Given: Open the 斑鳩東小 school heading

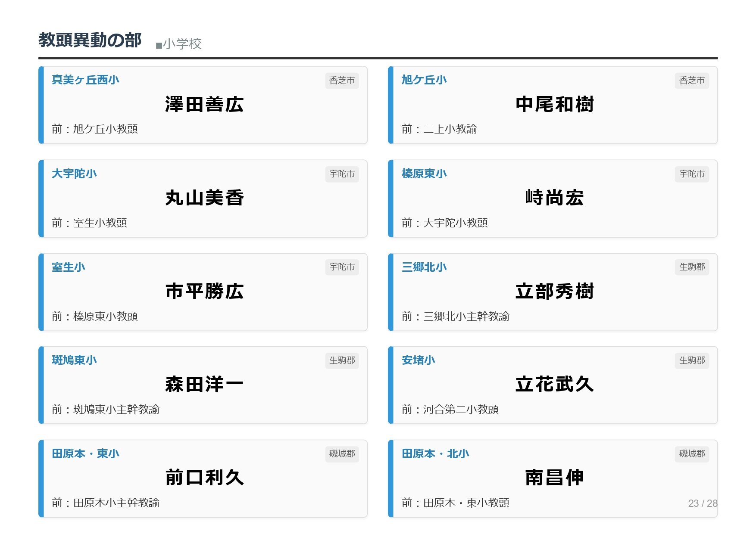Looking at the screenshot, I should [x=74, y=360].
